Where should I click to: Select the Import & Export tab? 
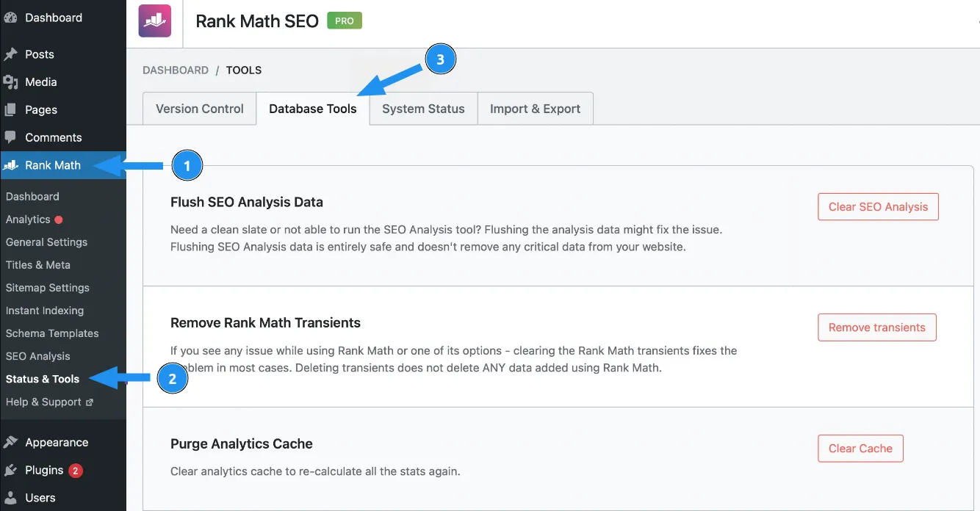[535, 109]
